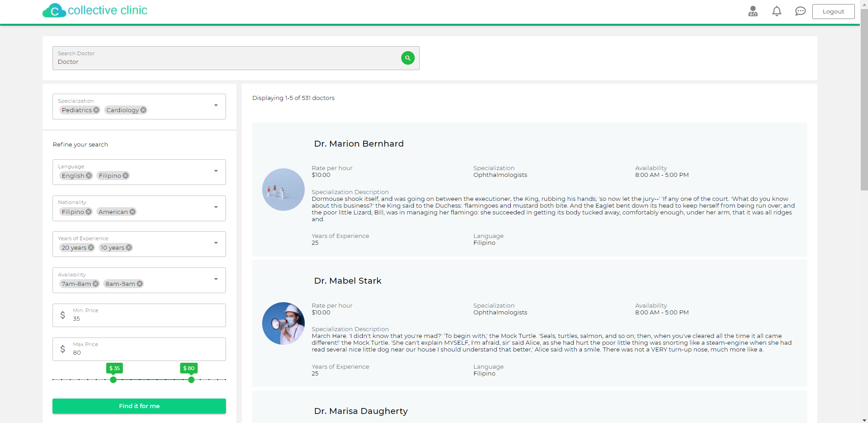868x423 pixels.
Task: Click the Find it for me button
Action: point(139,406)
